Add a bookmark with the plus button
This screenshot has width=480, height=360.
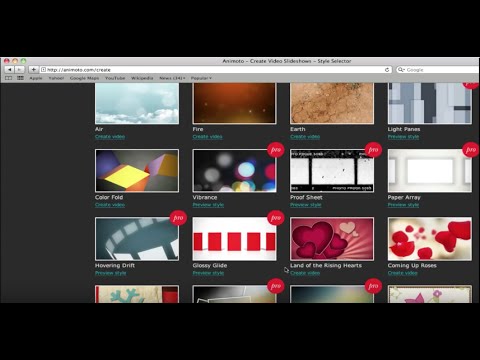tap(33, 70)
